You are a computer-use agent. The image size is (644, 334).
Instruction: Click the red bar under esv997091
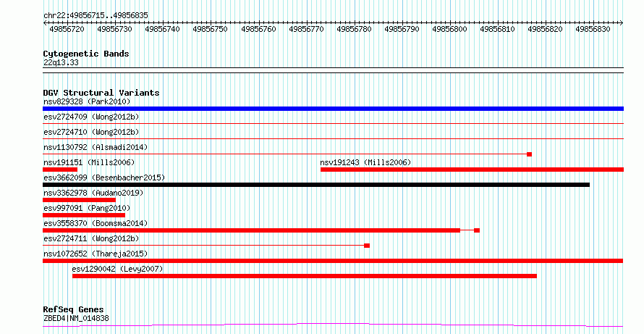(84, 215)
